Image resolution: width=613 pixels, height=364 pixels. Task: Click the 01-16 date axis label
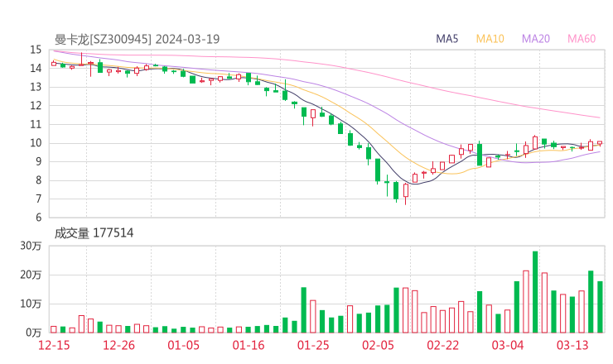pos(249,345)
